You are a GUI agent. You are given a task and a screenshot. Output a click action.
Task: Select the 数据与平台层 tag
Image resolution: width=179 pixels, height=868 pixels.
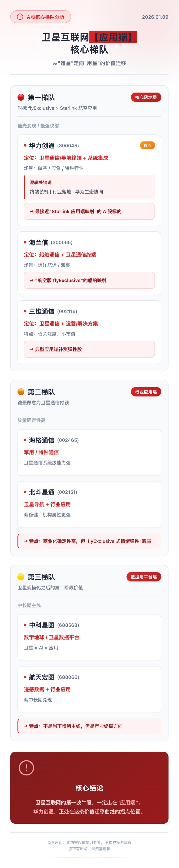[x=144, y=576]
